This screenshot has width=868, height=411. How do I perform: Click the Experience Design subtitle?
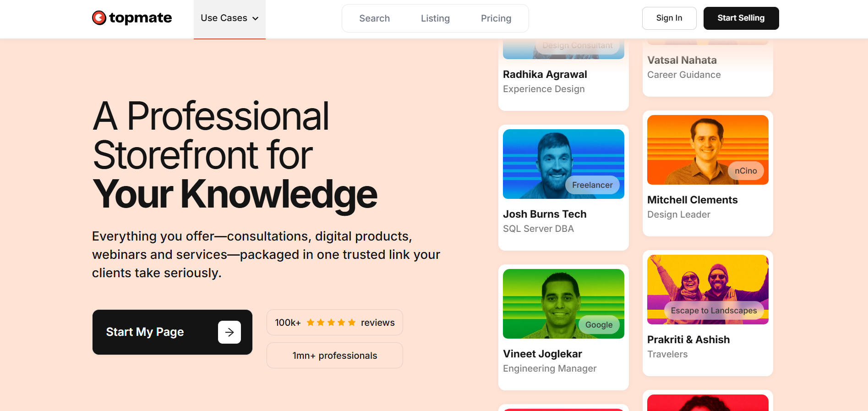click(x=544, y=89)
